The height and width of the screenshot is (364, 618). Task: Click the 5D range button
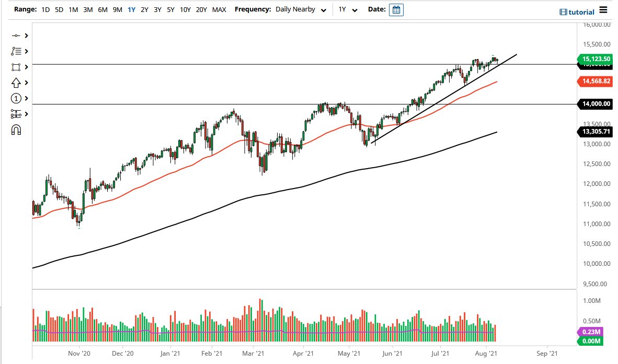coord(59,9)
